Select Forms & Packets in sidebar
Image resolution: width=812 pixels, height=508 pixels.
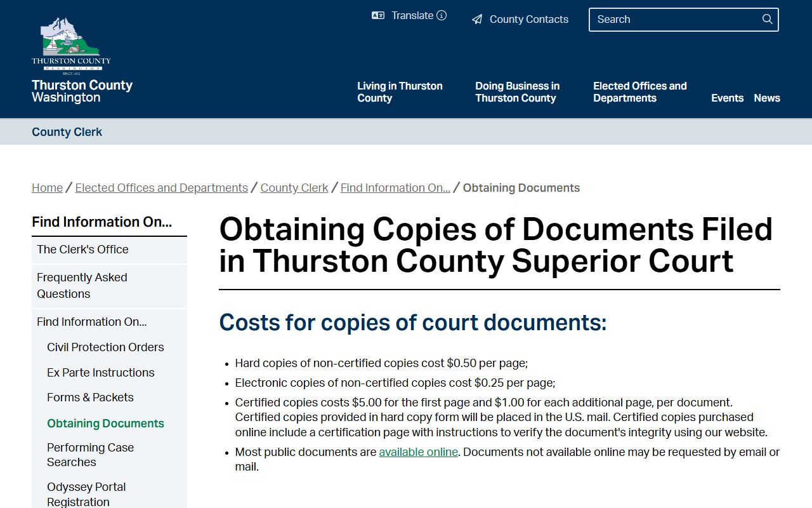(x=90, y=398)
